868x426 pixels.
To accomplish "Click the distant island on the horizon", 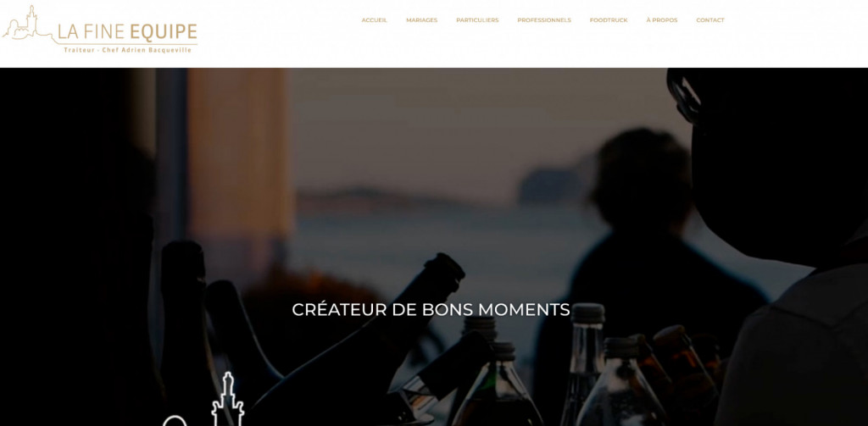I will point(548,185).
